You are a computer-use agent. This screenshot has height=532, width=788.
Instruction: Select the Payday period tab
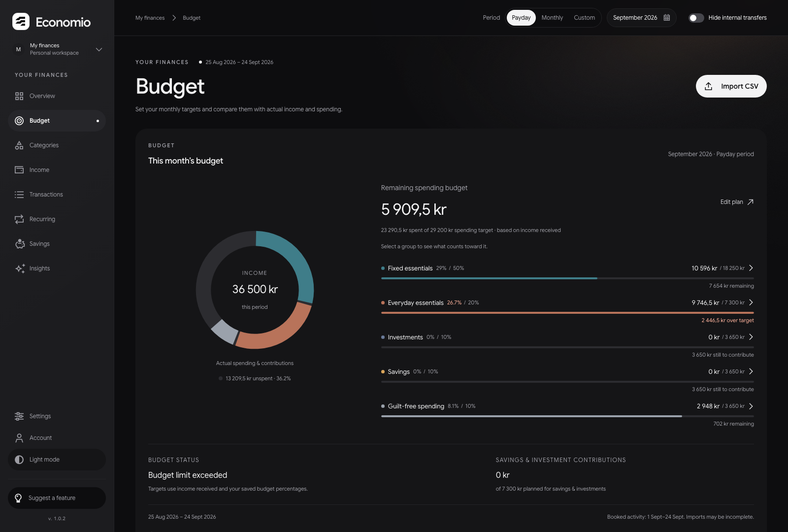click(521, 18)
